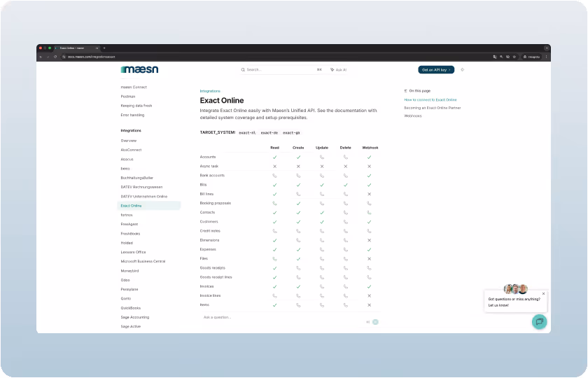The height and width of the screenshot is (378, 588).
Task: Click the send arrow in Ask a question box
Action: (375, 322)
